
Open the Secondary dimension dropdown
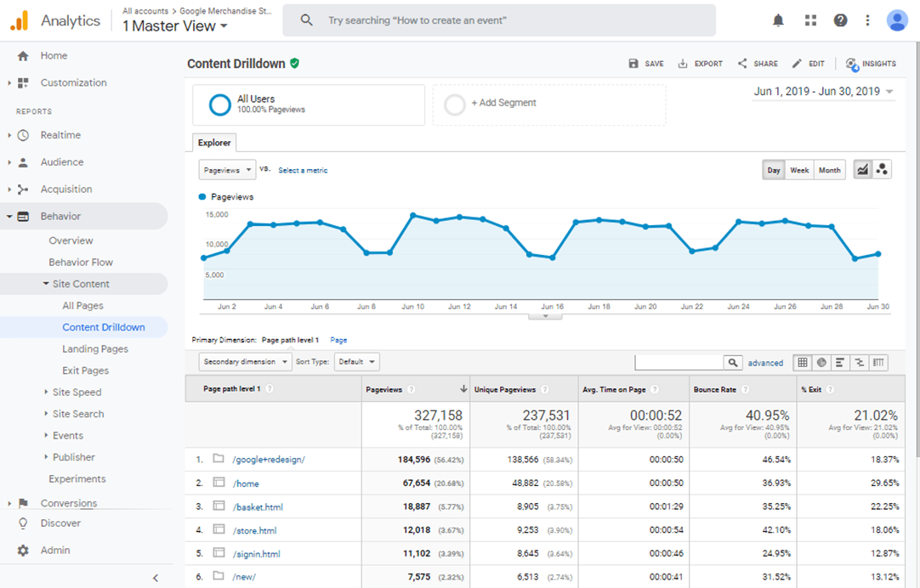click(x=245, y=362)
